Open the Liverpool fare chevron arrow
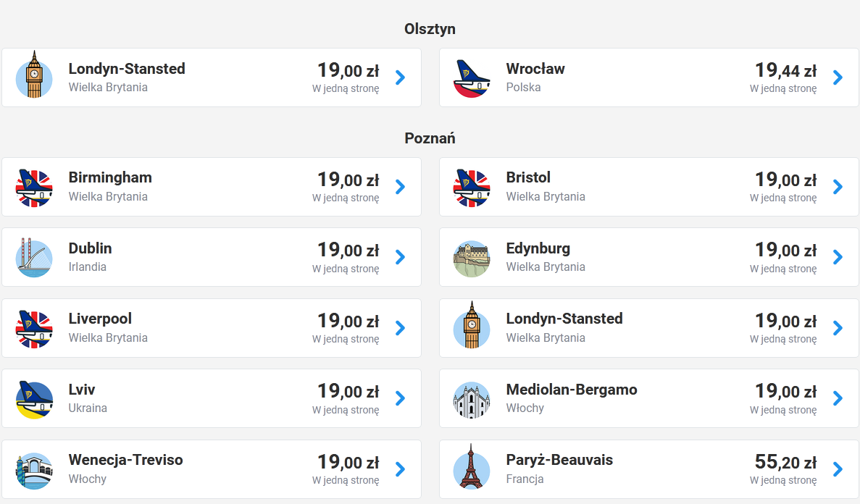Viewport: 860px width, 504px height. click(x=401, y=328)
